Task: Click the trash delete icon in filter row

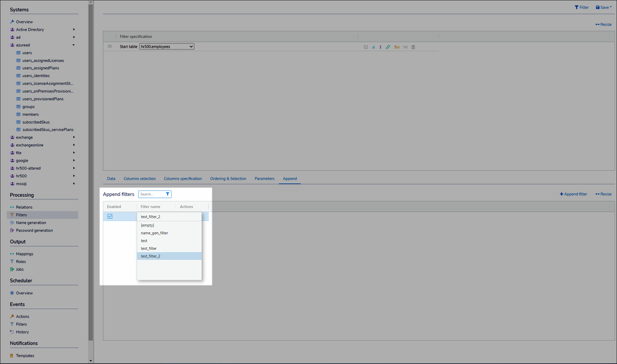Action: click(x=413, y=47)
